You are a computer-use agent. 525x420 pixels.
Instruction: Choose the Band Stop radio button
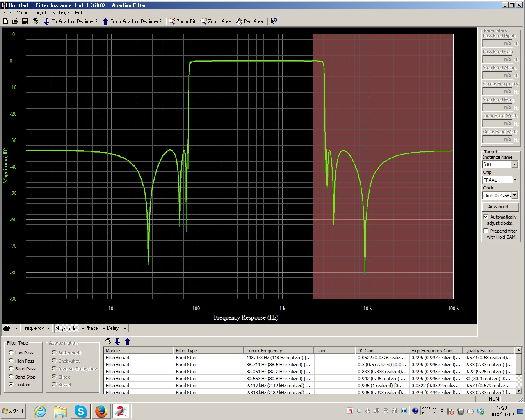tap(11, 377)
